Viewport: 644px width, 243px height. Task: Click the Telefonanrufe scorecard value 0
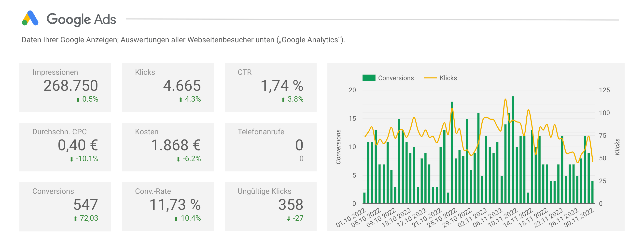tap(299, 145)
